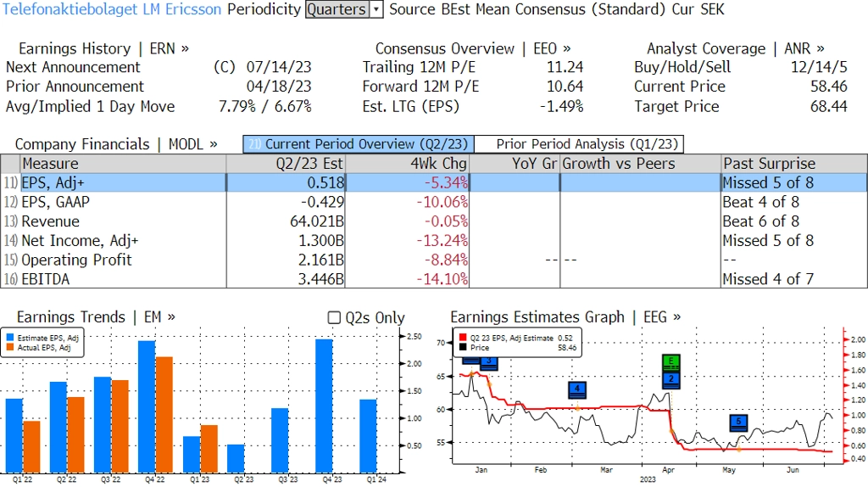
Task: Click Revenue Past Surprise Beat 6 of 8
Action: [x=760, y=221]
